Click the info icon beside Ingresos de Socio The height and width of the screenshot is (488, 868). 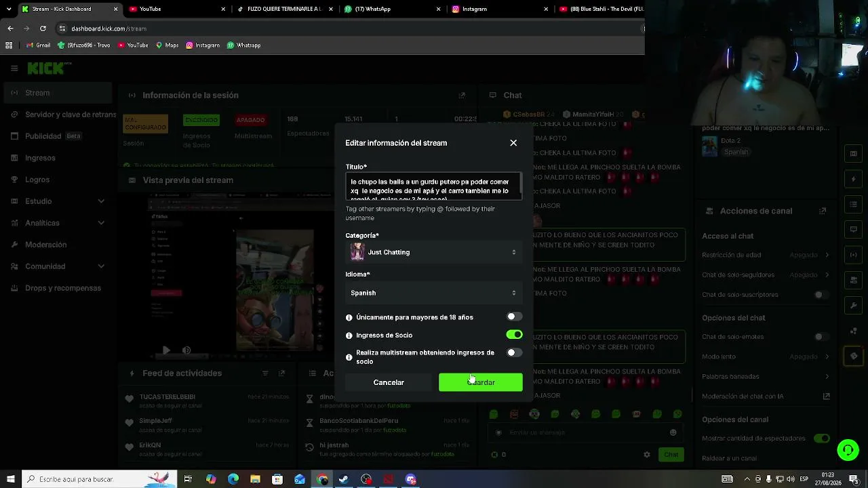tap(349, 335)
